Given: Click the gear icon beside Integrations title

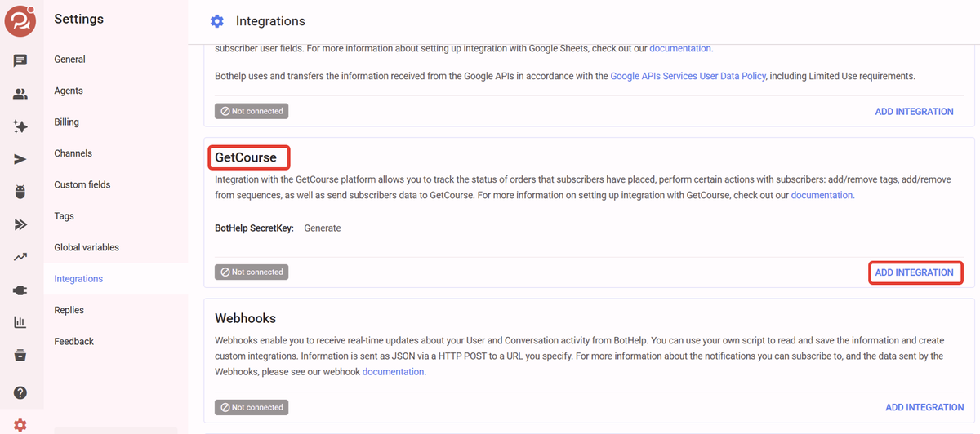Looking at the screenshot, I should tap(216, 21).
